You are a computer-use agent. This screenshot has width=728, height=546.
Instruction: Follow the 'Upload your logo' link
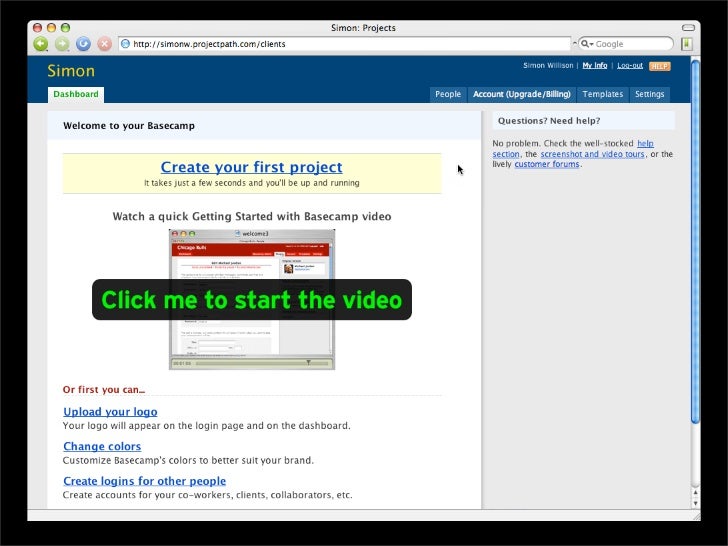[x=110, y=412]
